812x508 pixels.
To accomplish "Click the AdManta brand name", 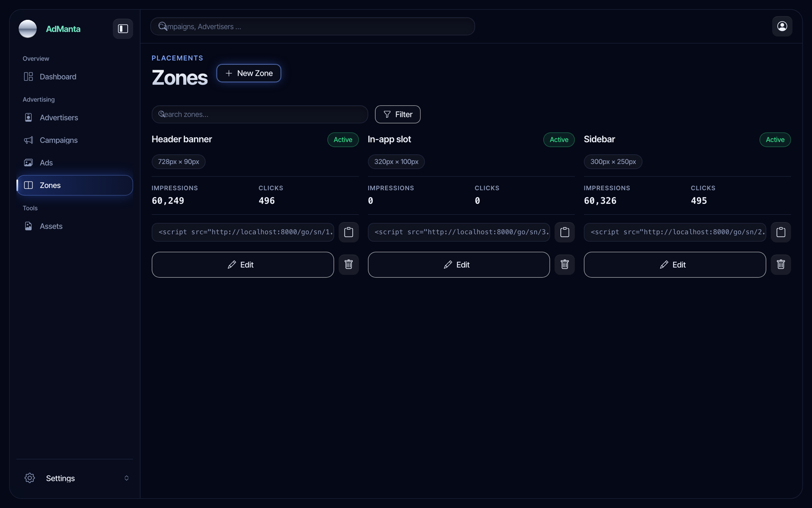I will coord(63,29).
